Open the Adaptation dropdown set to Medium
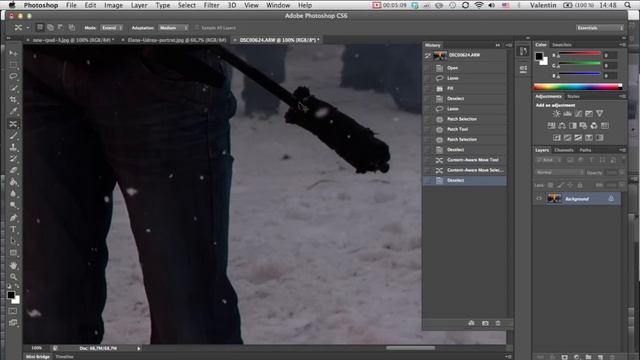 (x=173, y=28)
